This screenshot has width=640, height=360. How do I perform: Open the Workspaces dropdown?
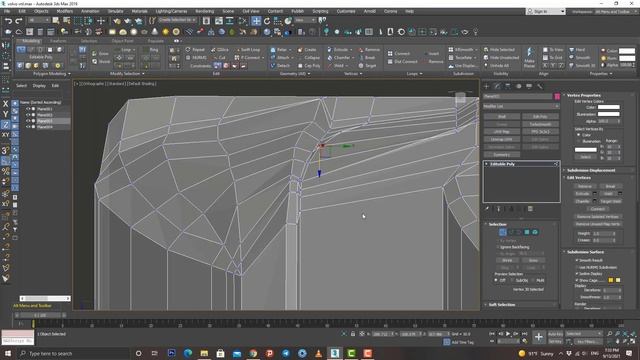pyautogui.click(x=614, y=12)
